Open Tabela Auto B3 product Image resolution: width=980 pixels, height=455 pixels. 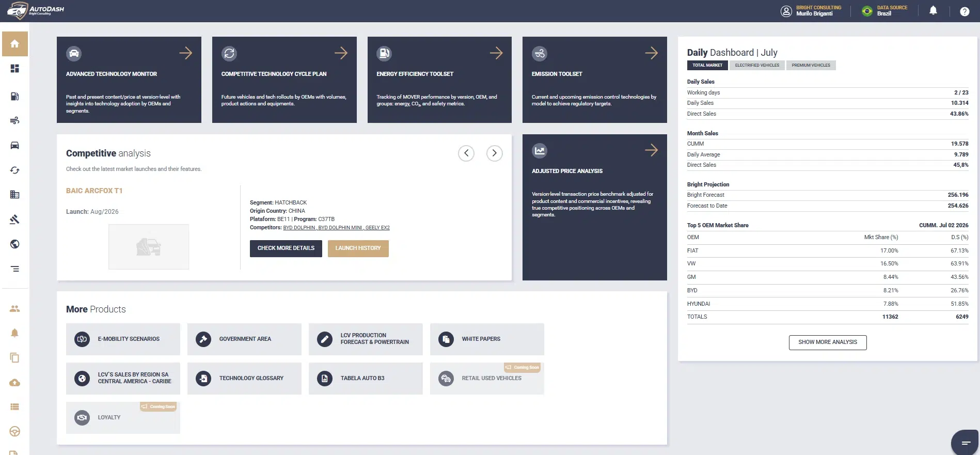(366, 379)
